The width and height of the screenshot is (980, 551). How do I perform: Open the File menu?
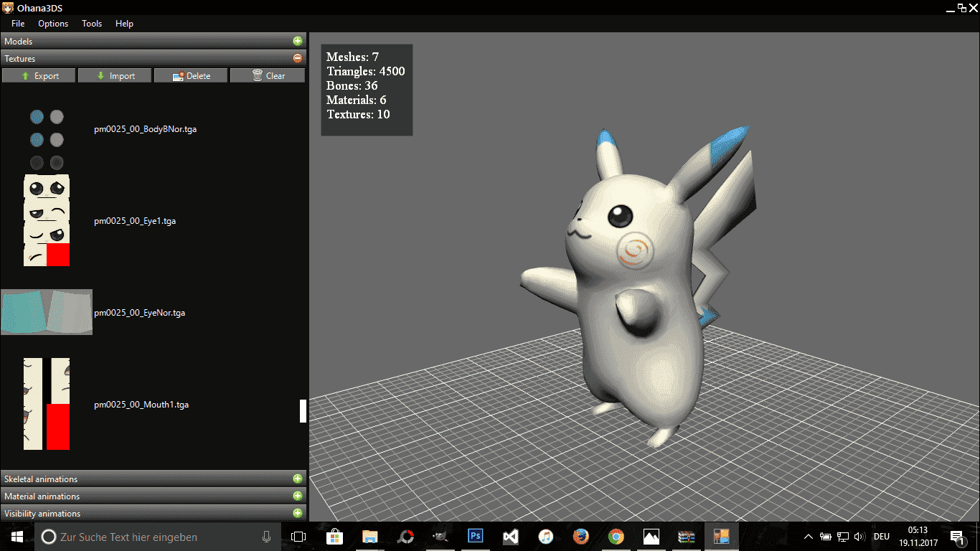pyautogui.click(x=18, y=24)
